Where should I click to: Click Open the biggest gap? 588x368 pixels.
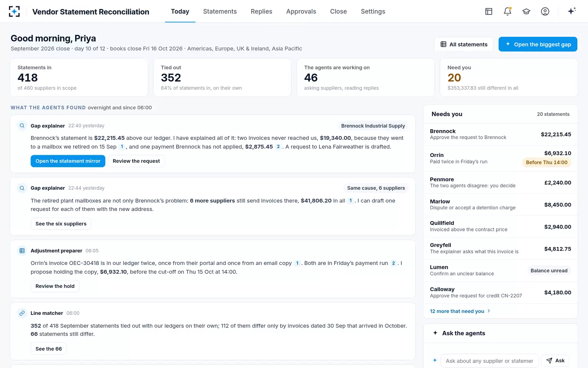click(538, 44)
